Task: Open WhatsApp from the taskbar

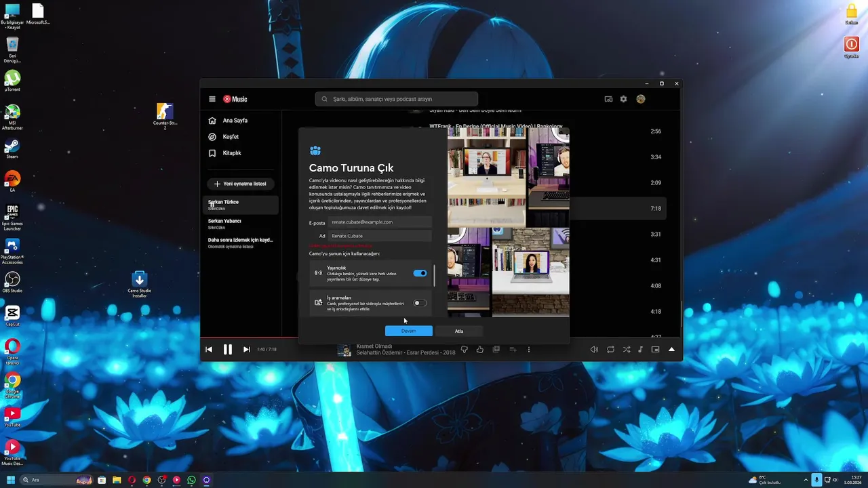Action: pyautogui.click(x=191, y=480)
